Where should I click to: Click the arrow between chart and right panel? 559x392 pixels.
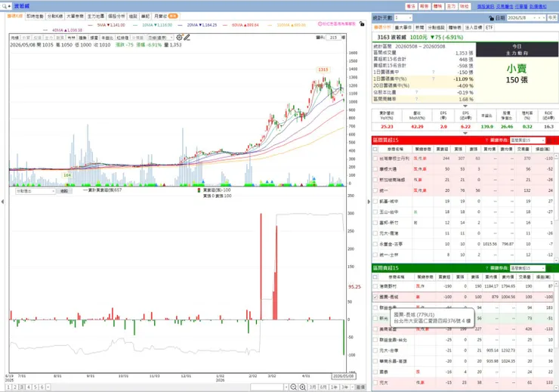click(369, 202)
